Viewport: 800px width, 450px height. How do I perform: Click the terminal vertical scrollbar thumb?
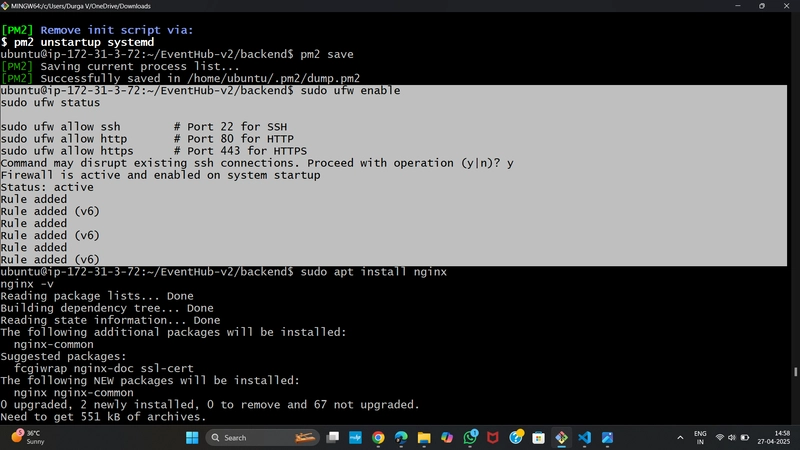(795, 372)
